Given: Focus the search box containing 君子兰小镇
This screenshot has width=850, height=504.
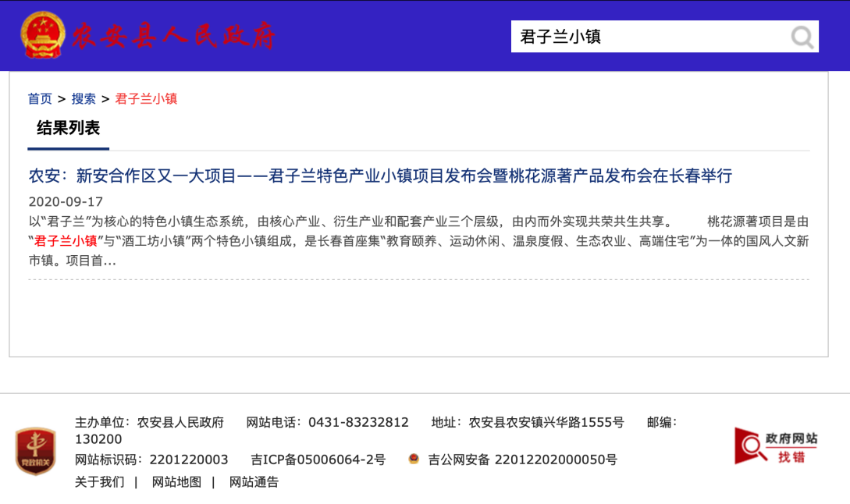Looking at the screenshot, I should (648, 37).
